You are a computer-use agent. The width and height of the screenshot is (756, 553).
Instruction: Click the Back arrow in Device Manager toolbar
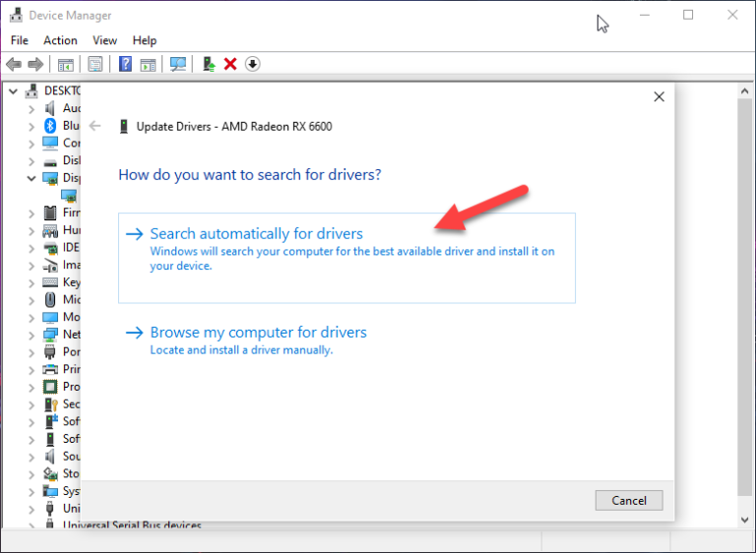point(14,64)
